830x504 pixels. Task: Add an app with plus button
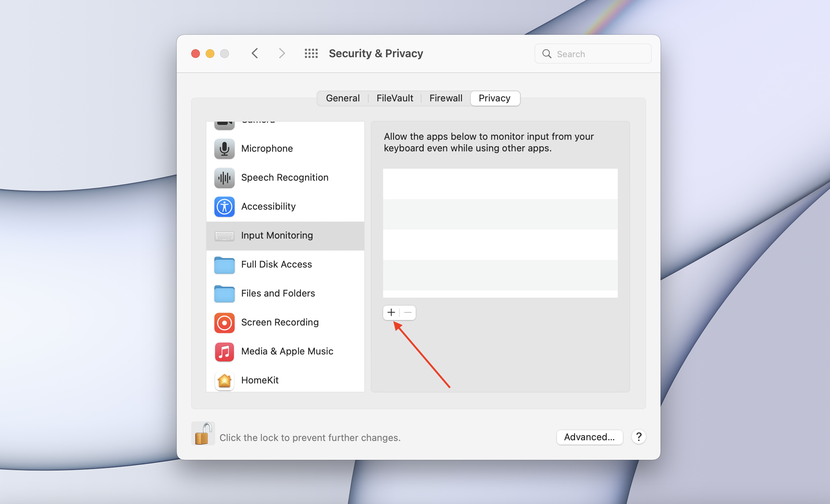tap(391, 312)
